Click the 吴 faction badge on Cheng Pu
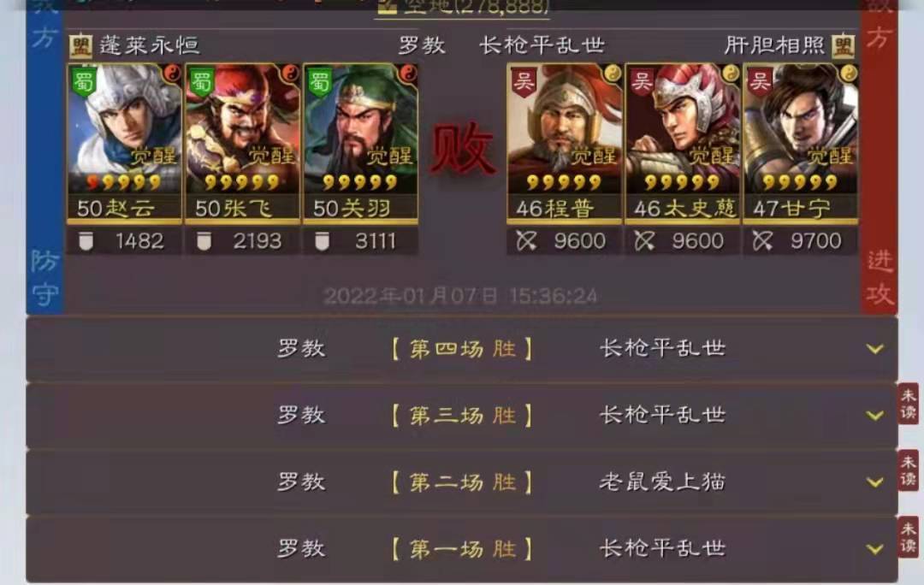The image size is (924, 585). point(524,82)
